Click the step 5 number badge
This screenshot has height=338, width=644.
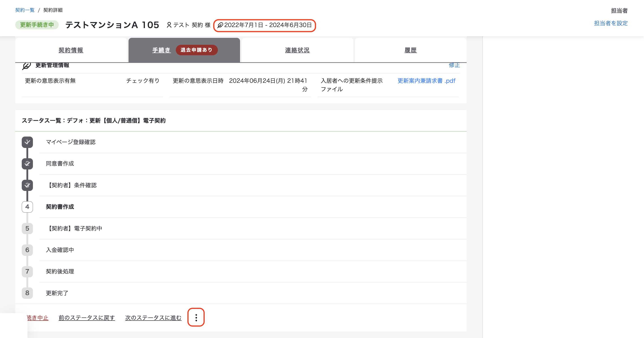click(x=27, y=229)
